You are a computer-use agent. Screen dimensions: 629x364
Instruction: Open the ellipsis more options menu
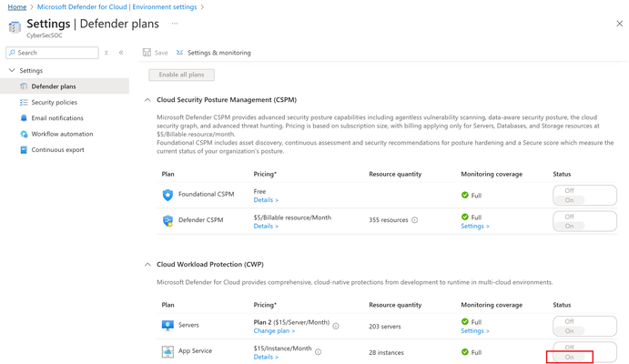[175, 24]
